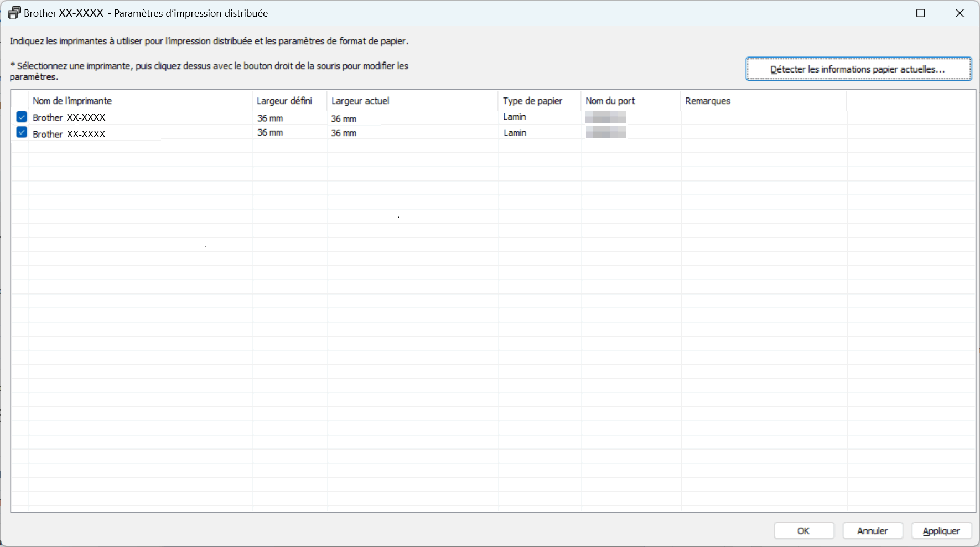Sort by the Nom de l'imprimante column header
This screenshot has height=547, width=980.
[x=72, y=101]
